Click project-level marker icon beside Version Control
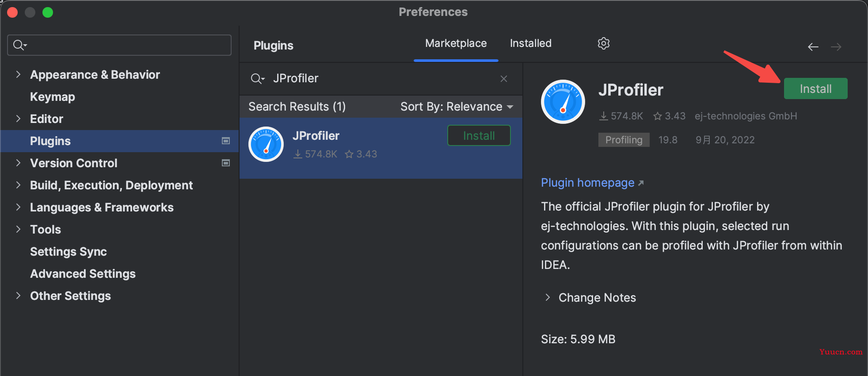 226,163
